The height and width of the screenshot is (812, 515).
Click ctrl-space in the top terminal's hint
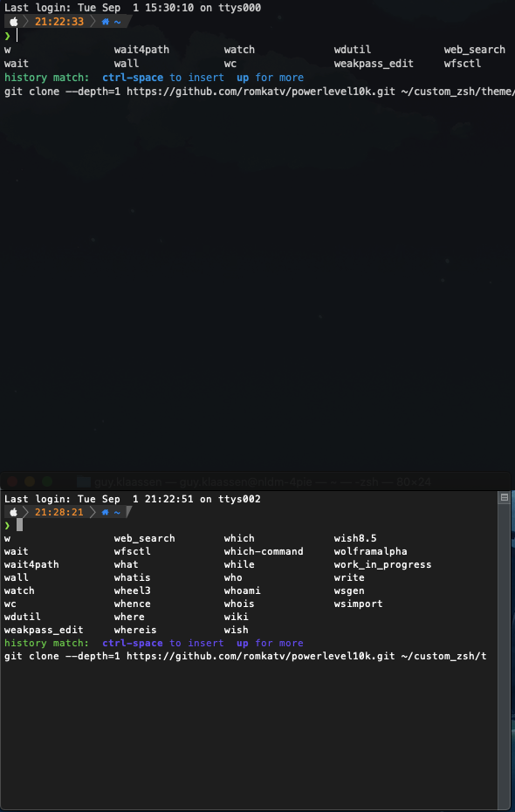(x=133, y=78)
